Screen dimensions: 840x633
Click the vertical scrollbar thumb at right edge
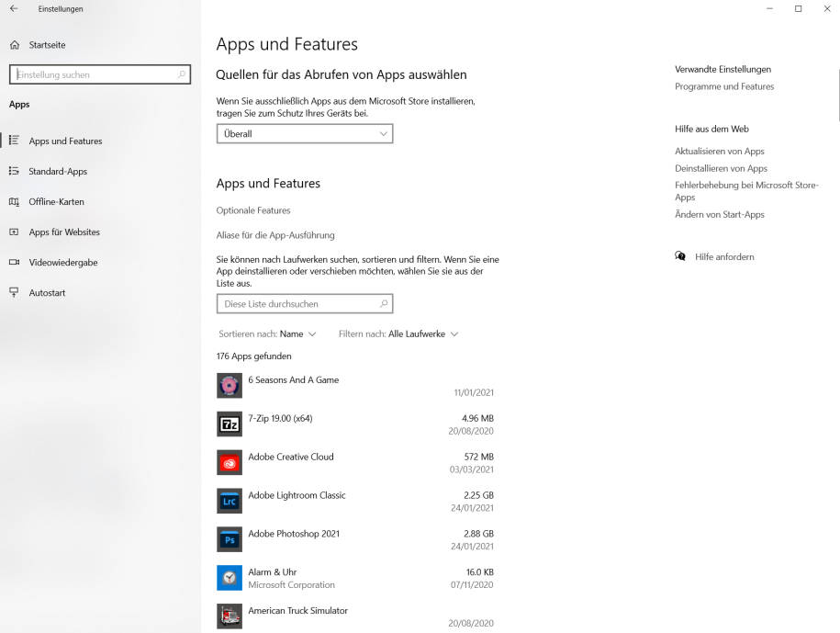[838, 96]
